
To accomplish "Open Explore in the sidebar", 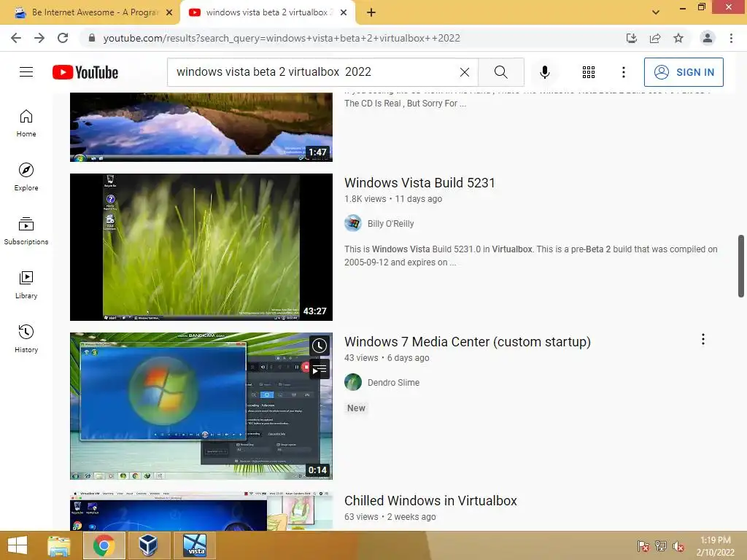I will click(x=26, y=176).
